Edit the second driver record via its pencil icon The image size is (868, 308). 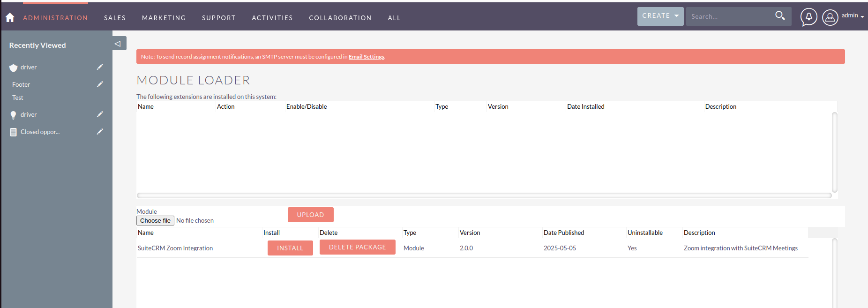pyautogui.click(x=100, y=114)
